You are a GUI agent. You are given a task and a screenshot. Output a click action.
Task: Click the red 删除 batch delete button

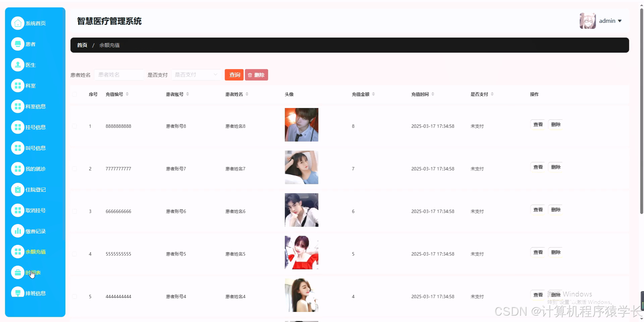256,75
